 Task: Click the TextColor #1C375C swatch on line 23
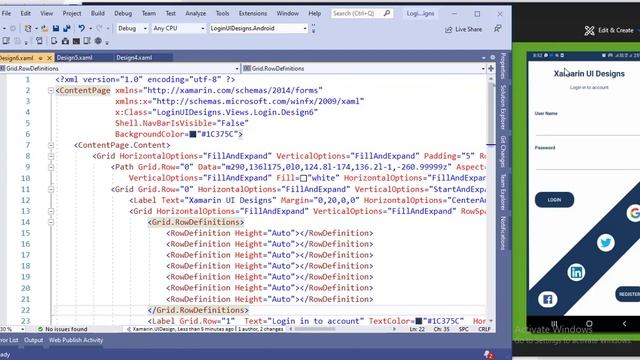click(418, 321)
